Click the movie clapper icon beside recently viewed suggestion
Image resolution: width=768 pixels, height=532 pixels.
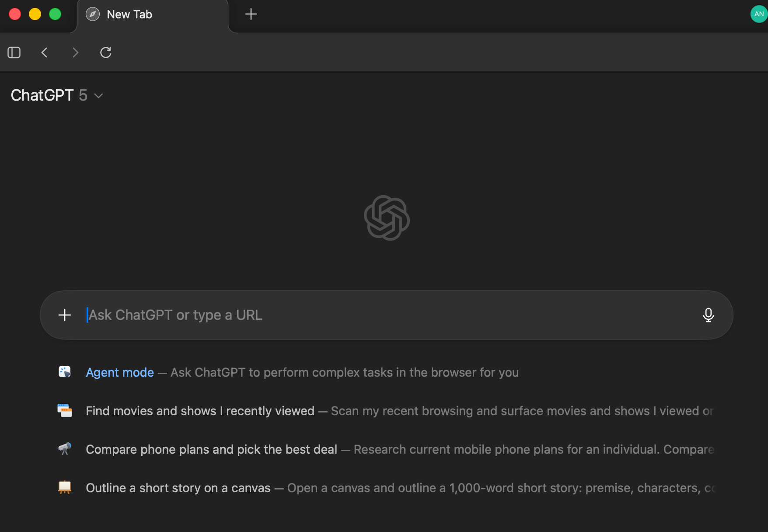[65, 410]
